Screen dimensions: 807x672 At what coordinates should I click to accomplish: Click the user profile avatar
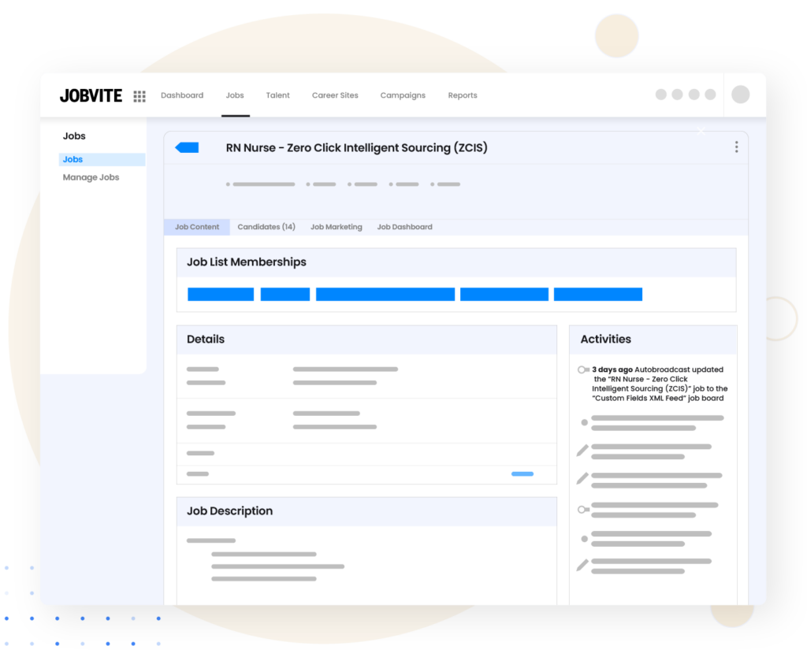740,95
